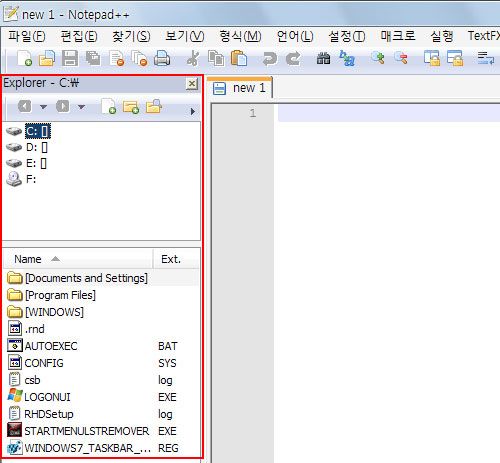This screenshot has width=500, height=463.
Task: Open a file using main toolbar folder icon
Action: pos(47,59)
